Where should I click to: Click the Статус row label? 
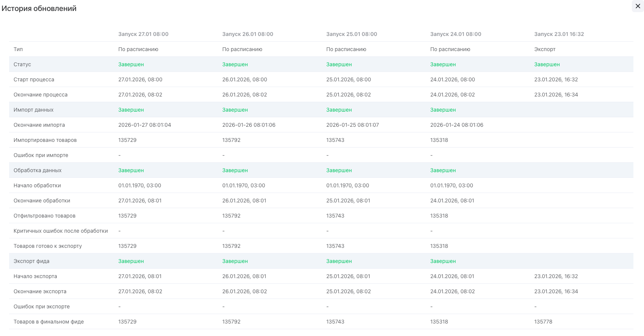coord(22,64)
